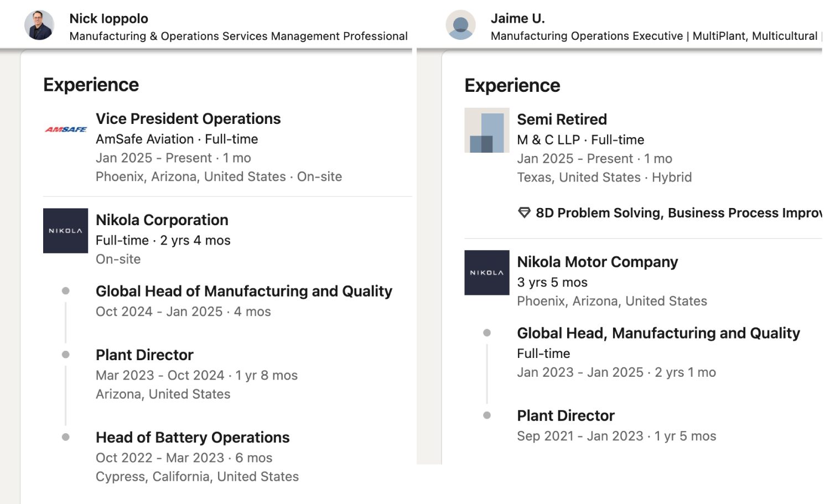Image resolution: width=830 pixels, height=504 pixels.
Task: Open the Nikola Corporation company link
Action: pos(162,220)
